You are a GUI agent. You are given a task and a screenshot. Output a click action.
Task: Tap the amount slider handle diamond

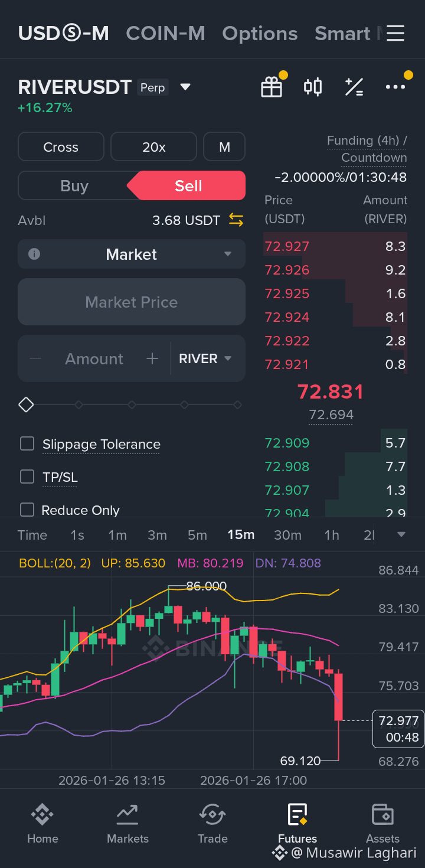[x=26, y=404]
